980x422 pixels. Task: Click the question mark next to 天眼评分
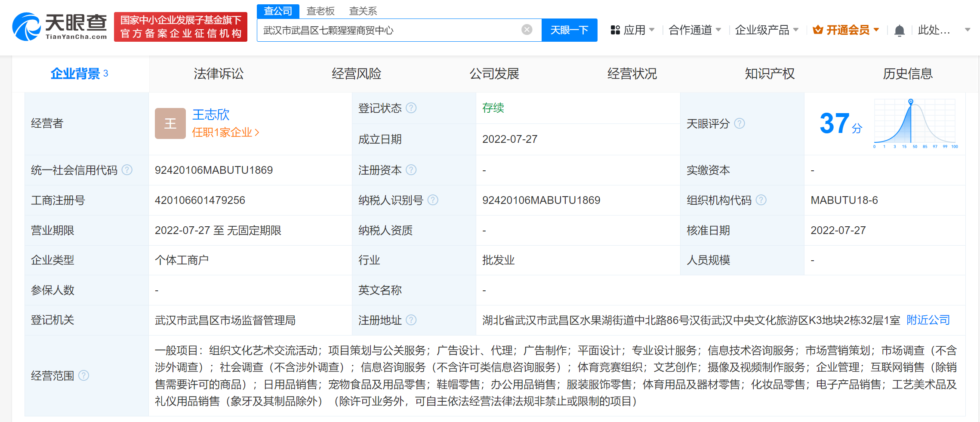click(740, 124)
